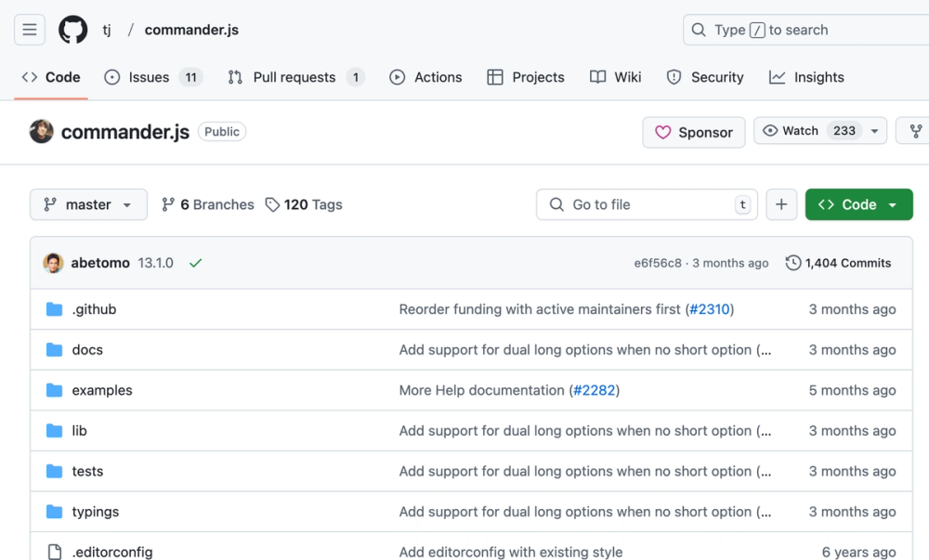
Task: Open the docs folder
Action: (x=87, y=350)
